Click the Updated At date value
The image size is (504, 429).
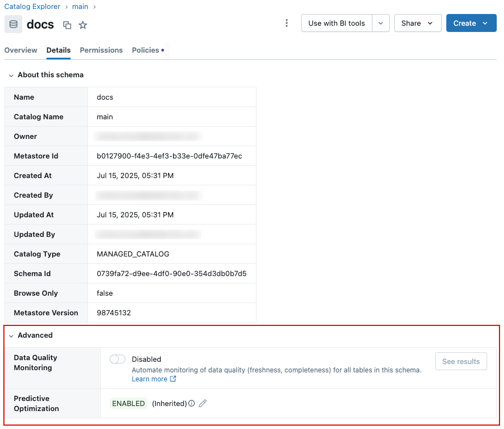point(135,214)
